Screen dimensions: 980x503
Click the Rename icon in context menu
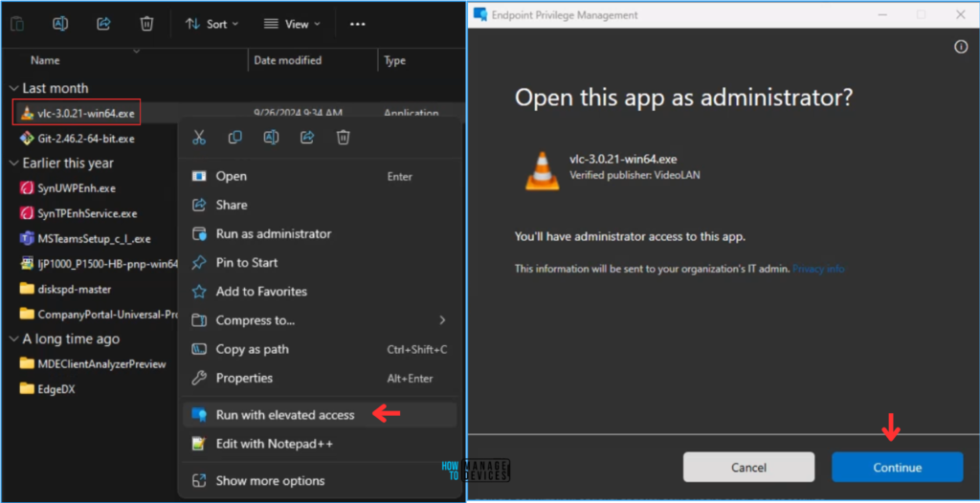coord(271,138)
